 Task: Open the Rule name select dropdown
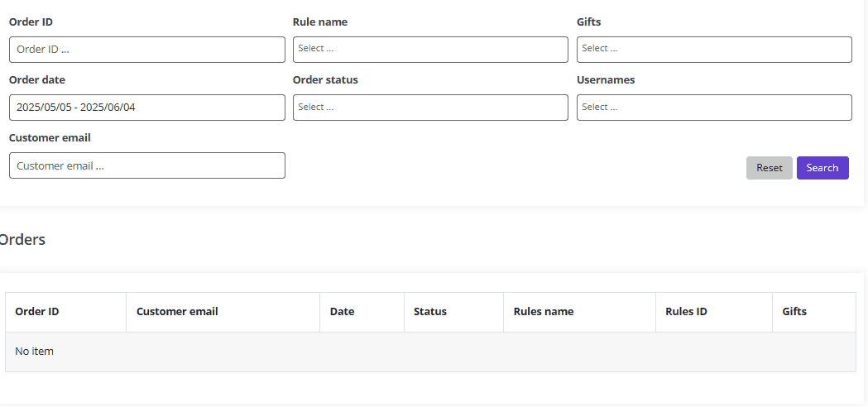[x=430, y=50]
